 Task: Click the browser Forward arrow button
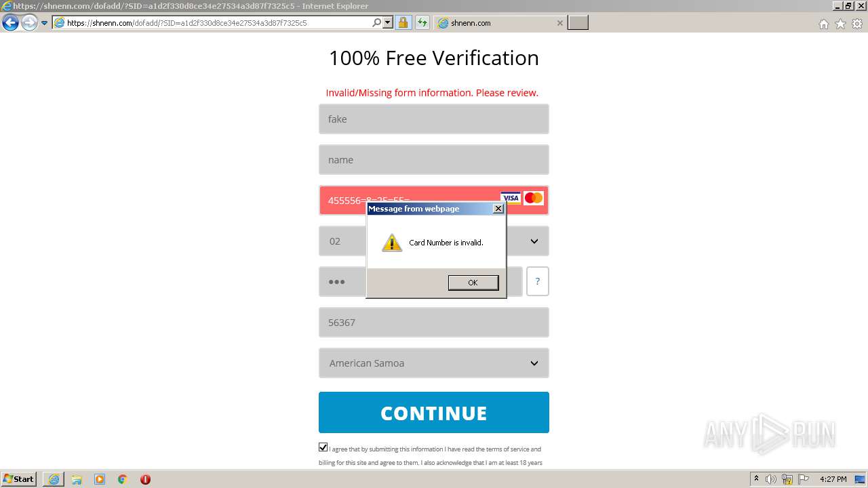[29, 23]
